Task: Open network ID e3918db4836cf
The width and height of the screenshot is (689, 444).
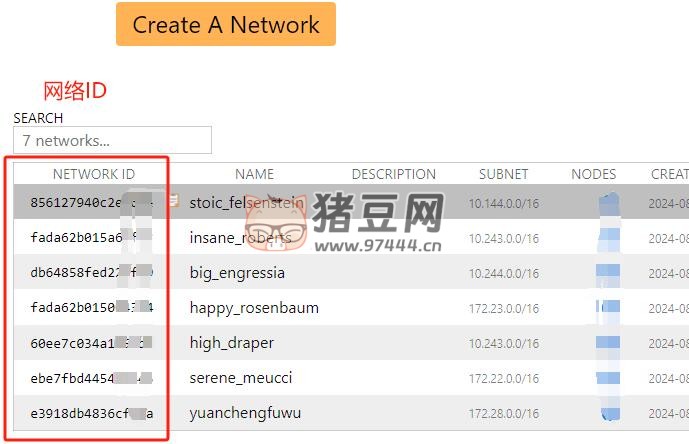Action: (x=91, y=413)
